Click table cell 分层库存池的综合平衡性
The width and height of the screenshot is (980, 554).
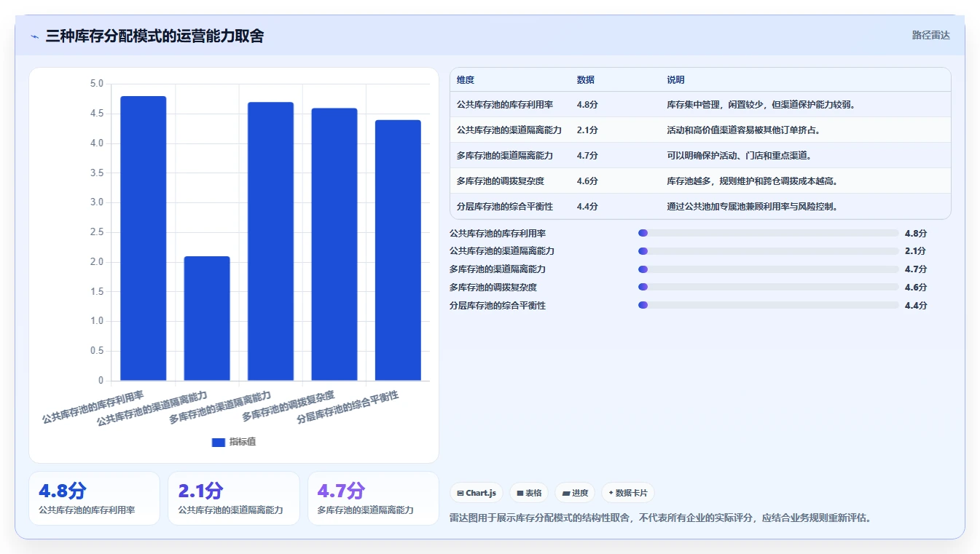pyautogui.click(x=505, y=207)
